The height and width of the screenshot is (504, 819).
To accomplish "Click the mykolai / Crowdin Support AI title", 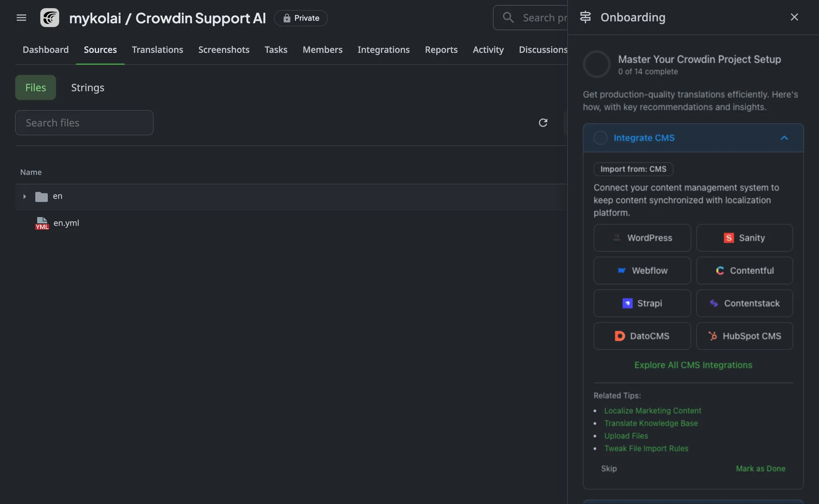I will [x=167, y=18].
